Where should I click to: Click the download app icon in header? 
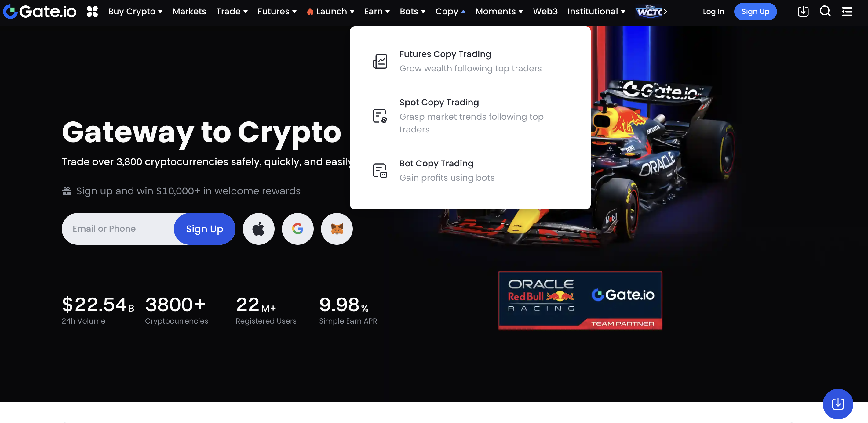(x=803, y=12)
